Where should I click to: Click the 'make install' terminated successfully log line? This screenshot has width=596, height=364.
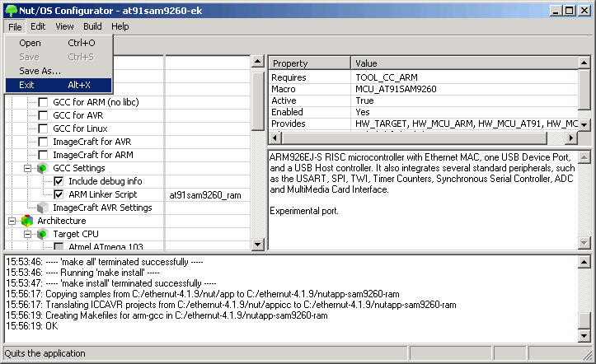(x=111, y=283)
